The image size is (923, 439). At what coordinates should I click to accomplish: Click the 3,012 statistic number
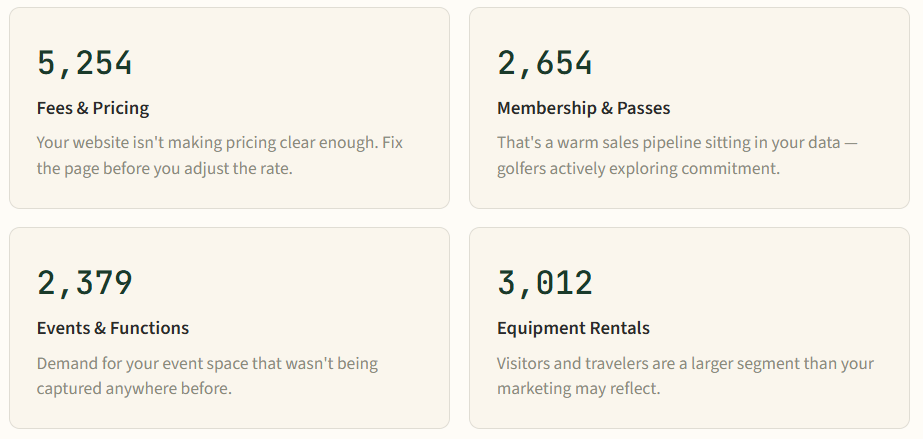coord(544,283)
